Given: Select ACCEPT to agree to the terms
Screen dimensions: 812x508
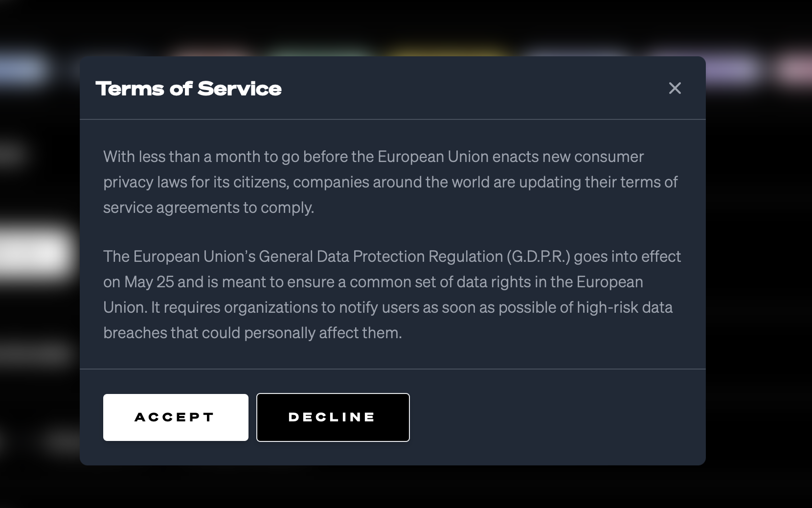Looking at the screenshot, I should (175, 417).
